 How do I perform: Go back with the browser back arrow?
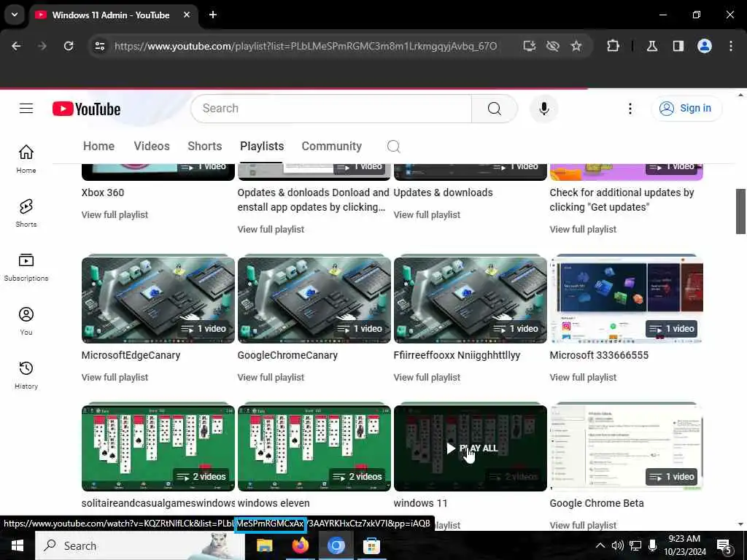coord(16,46)
